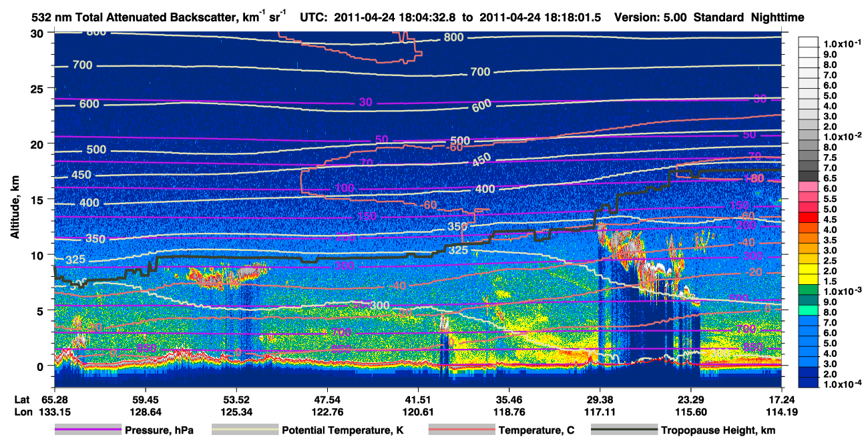Click latitude value 59.45
Screen dimensions: 868x445
(145, 400)
